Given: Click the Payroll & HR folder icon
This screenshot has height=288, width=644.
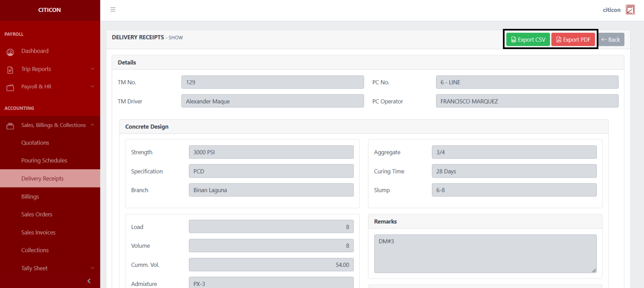Looking at the screenshot, I should coord(10,88).
